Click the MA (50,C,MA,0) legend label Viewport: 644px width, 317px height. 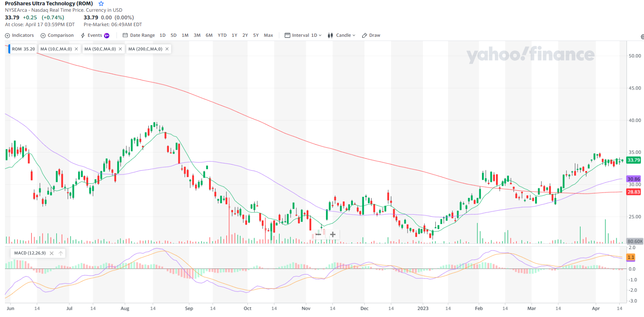tap(100, 49)
